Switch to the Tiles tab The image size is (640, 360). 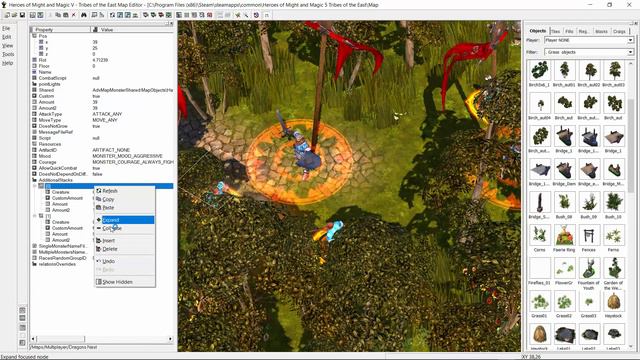tap(556, 31)
